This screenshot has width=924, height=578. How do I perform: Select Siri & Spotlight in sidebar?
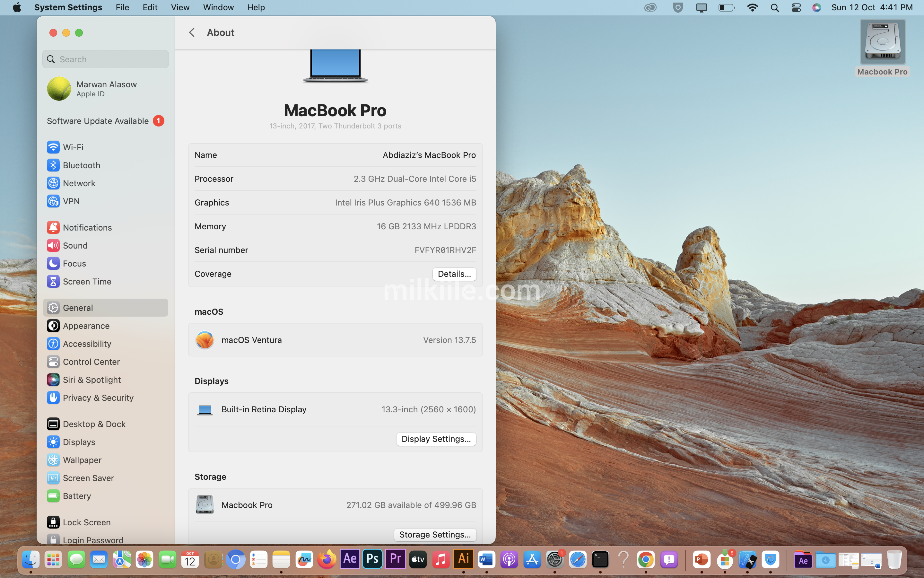[x=91, y=380]
